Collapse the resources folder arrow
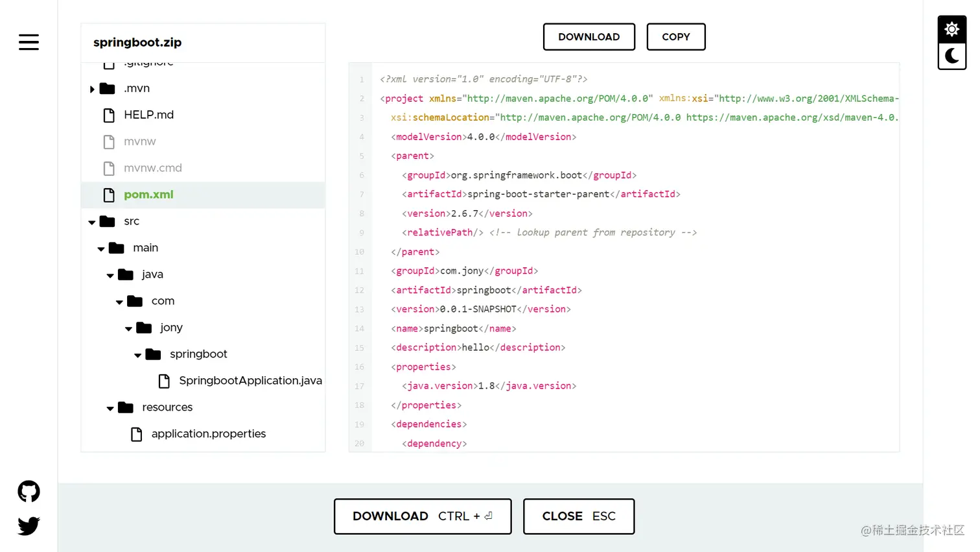 [x=110, y=409]
